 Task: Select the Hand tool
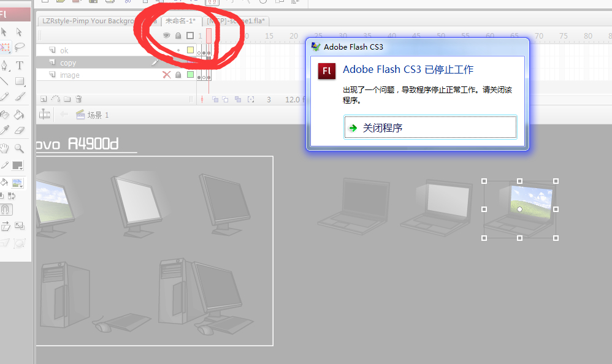click(4, 148)
